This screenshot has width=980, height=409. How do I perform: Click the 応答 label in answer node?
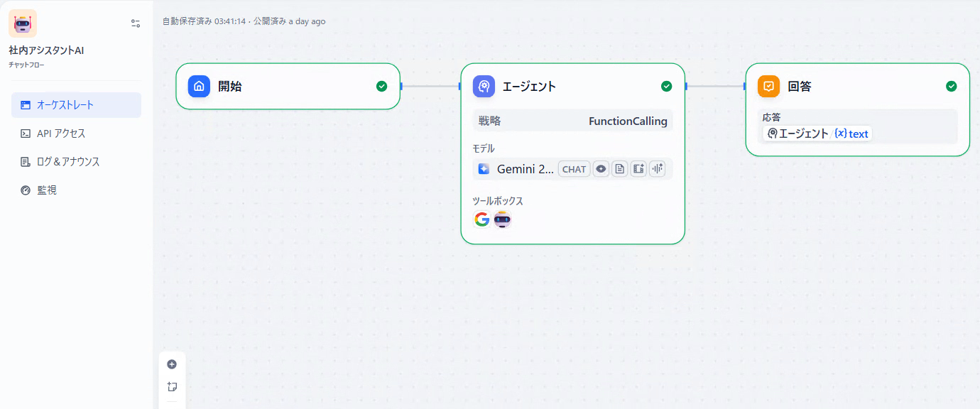771,117
